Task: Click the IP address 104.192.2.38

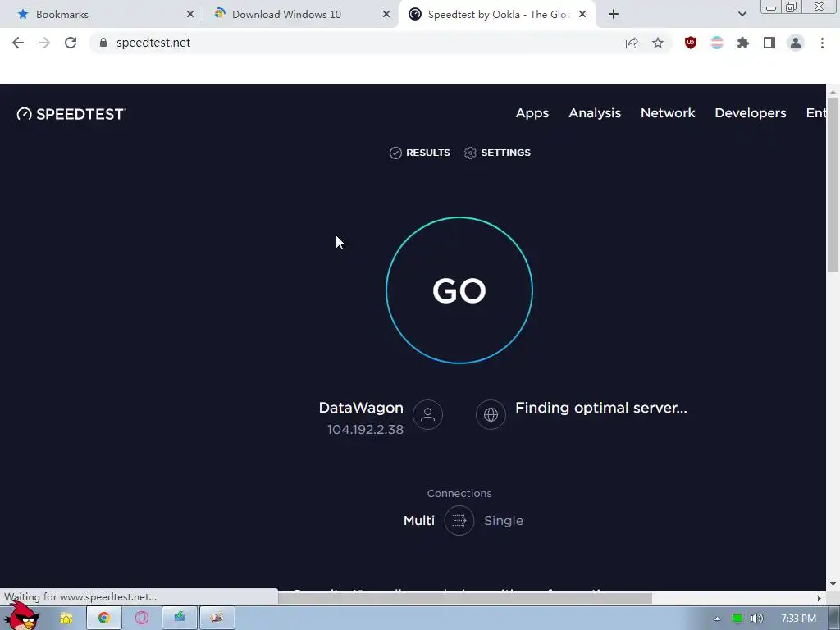Action: coord(365,430)
